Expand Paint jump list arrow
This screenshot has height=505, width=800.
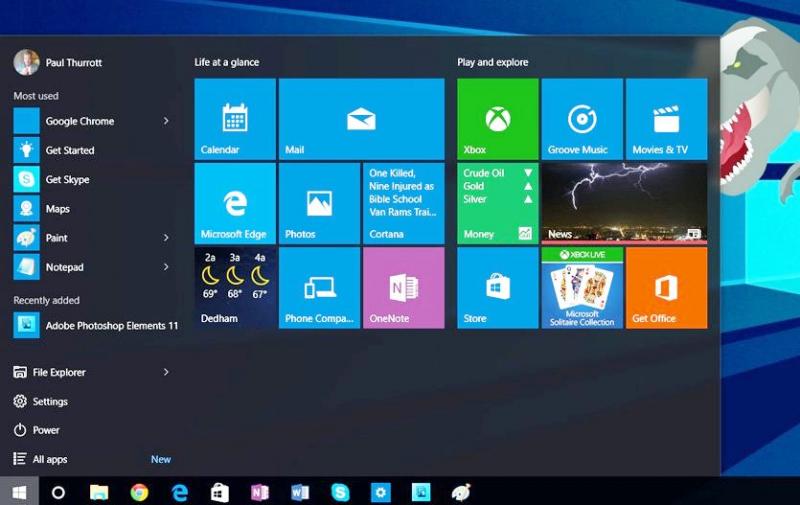[166, 238]
